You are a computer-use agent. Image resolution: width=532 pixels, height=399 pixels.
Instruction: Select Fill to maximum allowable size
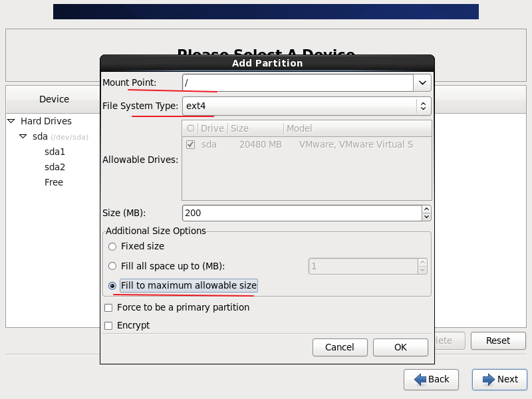tap(112, 286)
